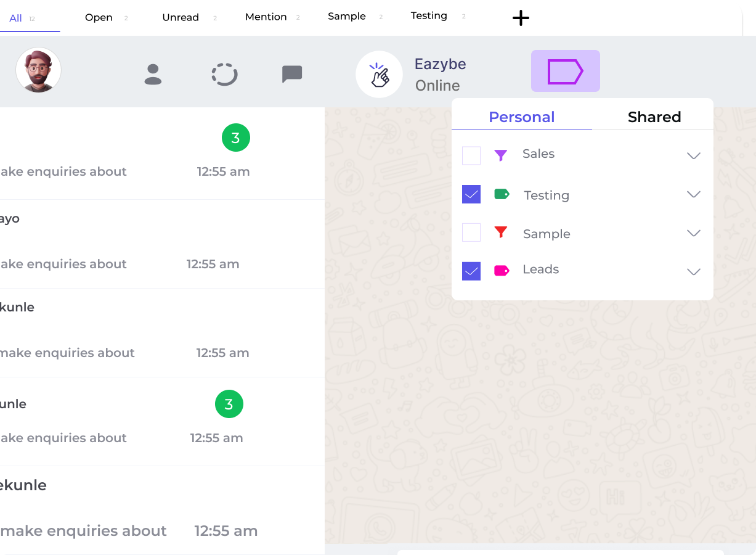
Task: Open the chat row named unle
Action: (x=163, y=422)
